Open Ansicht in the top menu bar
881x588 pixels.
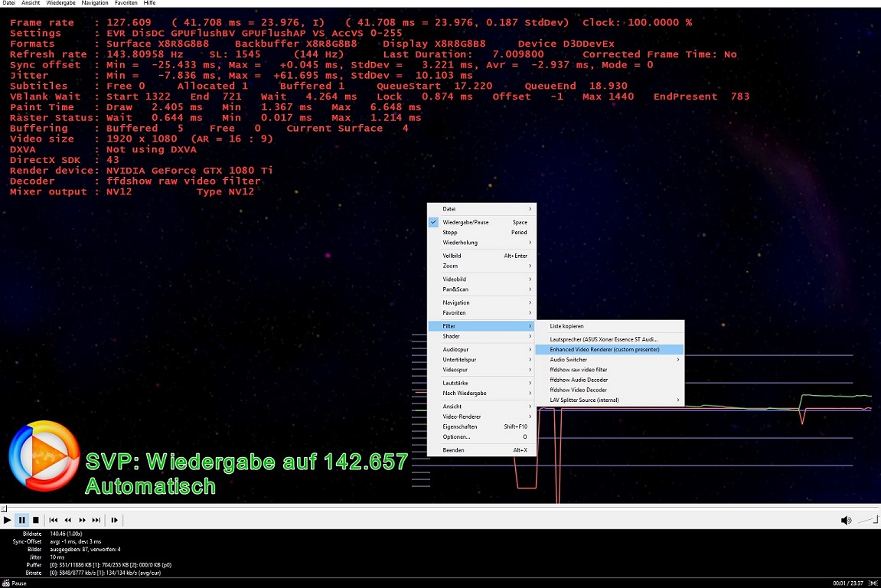(31, 3)
